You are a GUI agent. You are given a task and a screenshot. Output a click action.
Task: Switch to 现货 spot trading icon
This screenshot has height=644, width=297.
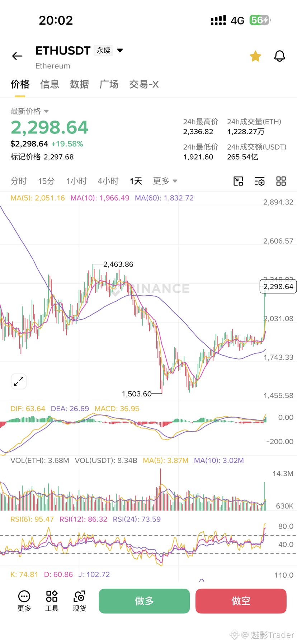(x=79, y=601)
